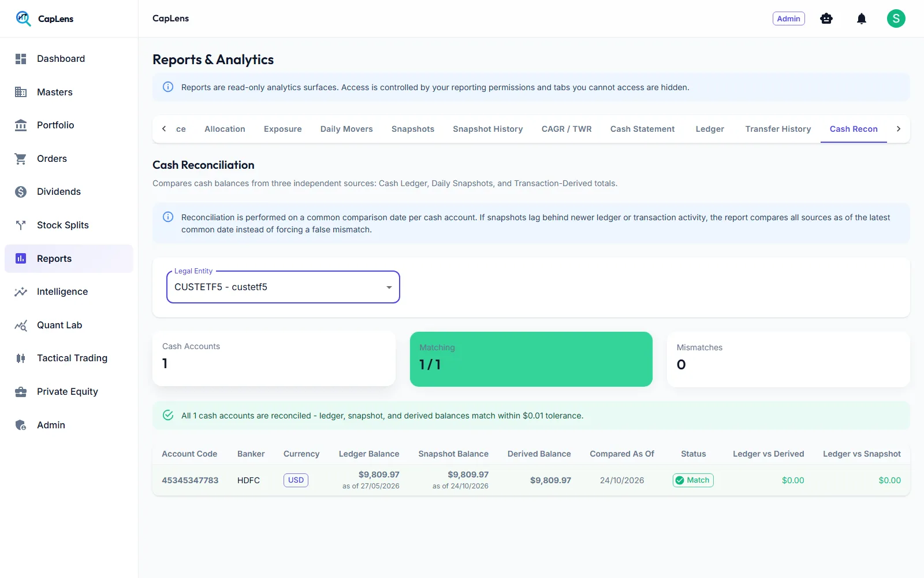Select the Snapshots tab
Image resolution: width=924 pixels, height=578 pixels.
[413, 129]
